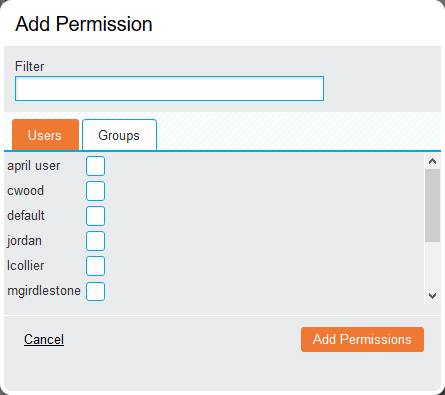Viewport: 445px width, 395px height.
Task: Click the 'mgirdlestone' name label
Action: point(44,291)
